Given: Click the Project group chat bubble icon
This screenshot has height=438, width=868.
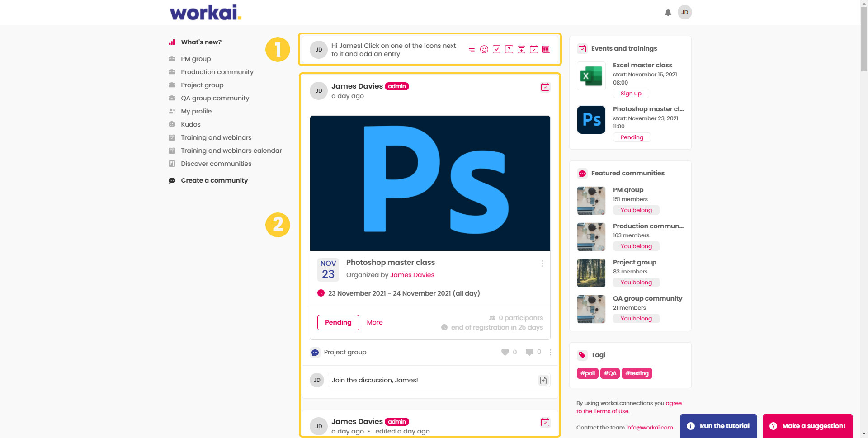Looking at the screenshot, I should point(315,353).
